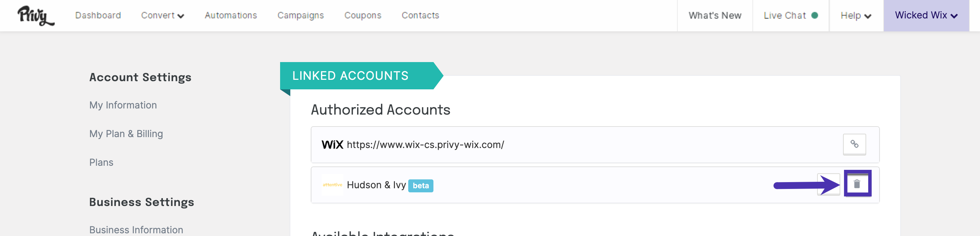Screen dimensions: 980x236
Task: Open the Campaigns section
Action: point(300,16)
